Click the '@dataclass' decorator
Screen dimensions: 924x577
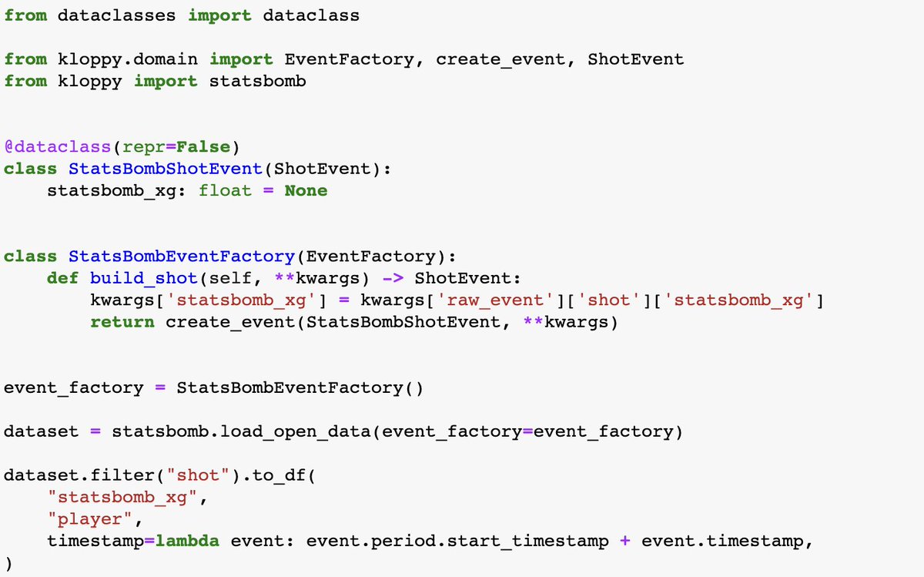[58, 147]
